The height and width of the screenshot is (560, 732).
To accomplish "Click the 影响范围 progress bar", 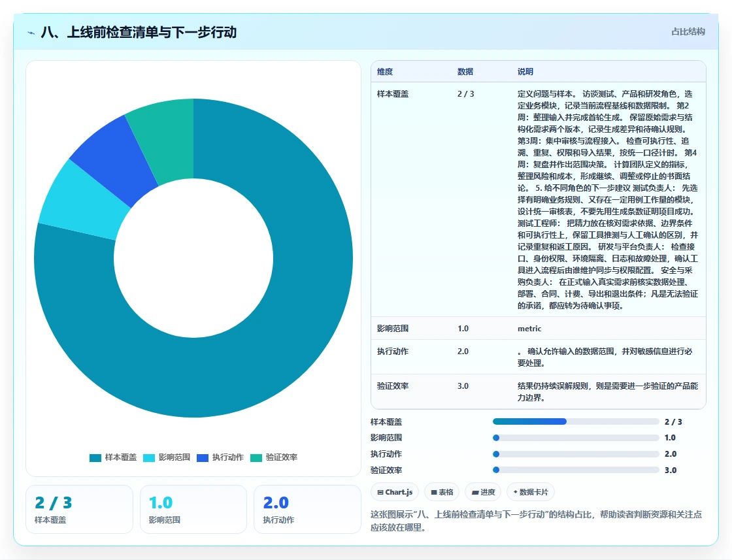I will click(576, 438).
